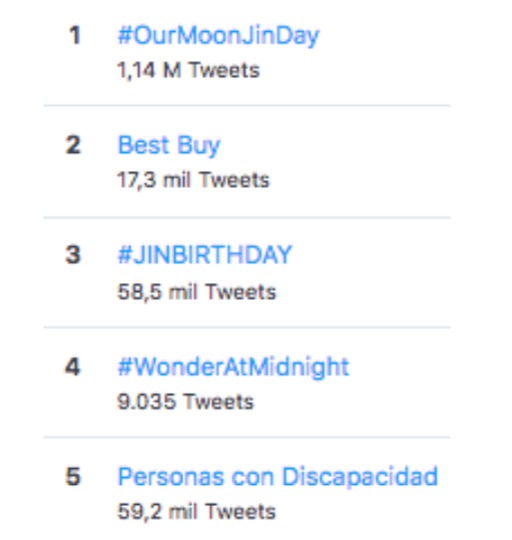Image resolution: width=512 pixels, height=540 pixels.
Task: Click the word Discapacidad in fifth trend
Action: [360, 477]
